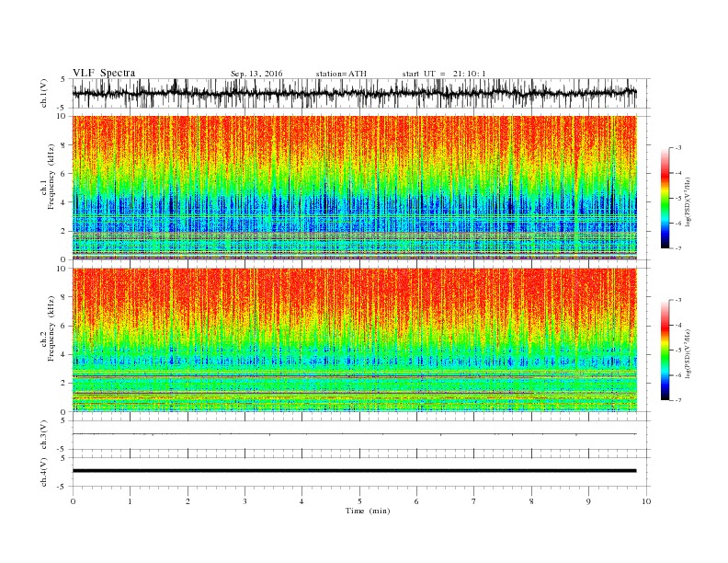Click the 9 minute time axis tick label
Screen dimensions: 728x563
pyautogui.click(x=588, y=501)
